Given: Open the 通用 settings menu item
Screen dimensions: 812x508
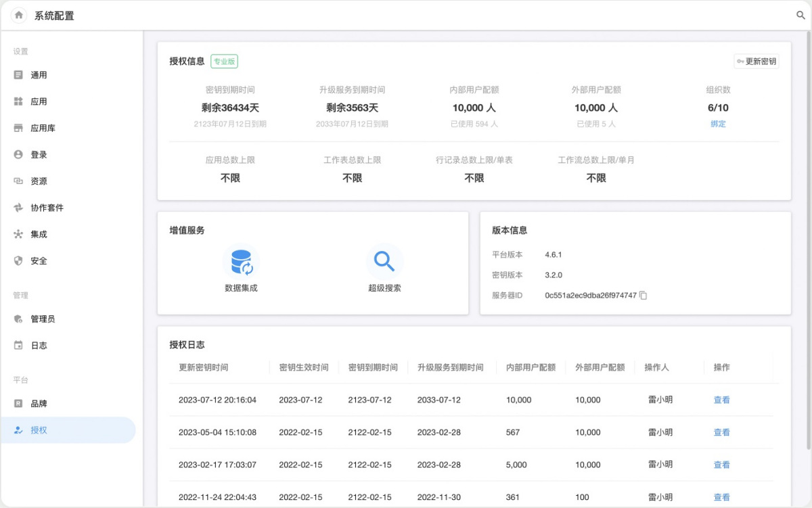Looking at the screenshot, I should click(x=39, y=75).
